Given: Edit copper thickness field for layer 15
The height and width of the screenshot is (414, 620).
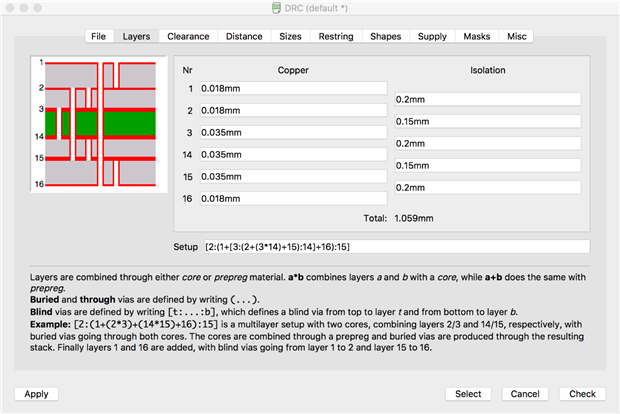Looking at the screenshot, I should (x=293, y=177).
